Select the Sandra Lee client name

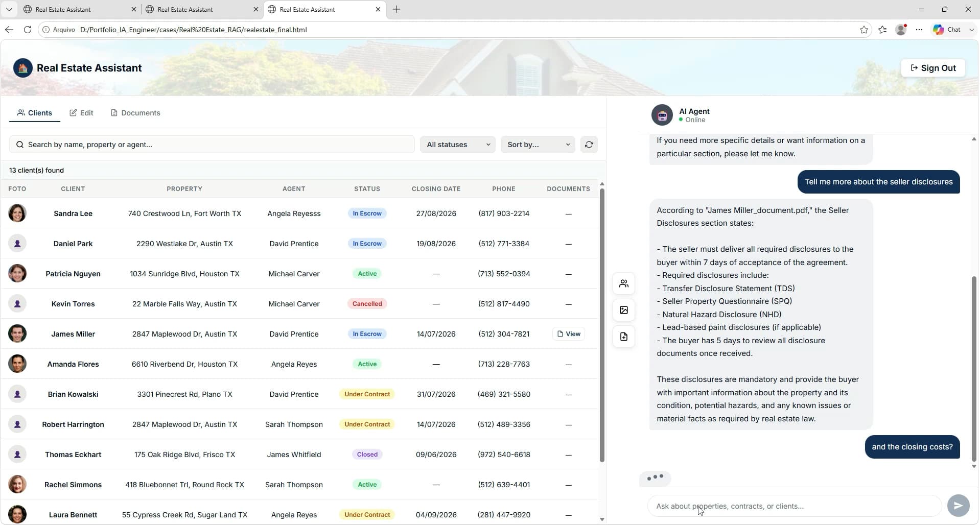point(73,213)
